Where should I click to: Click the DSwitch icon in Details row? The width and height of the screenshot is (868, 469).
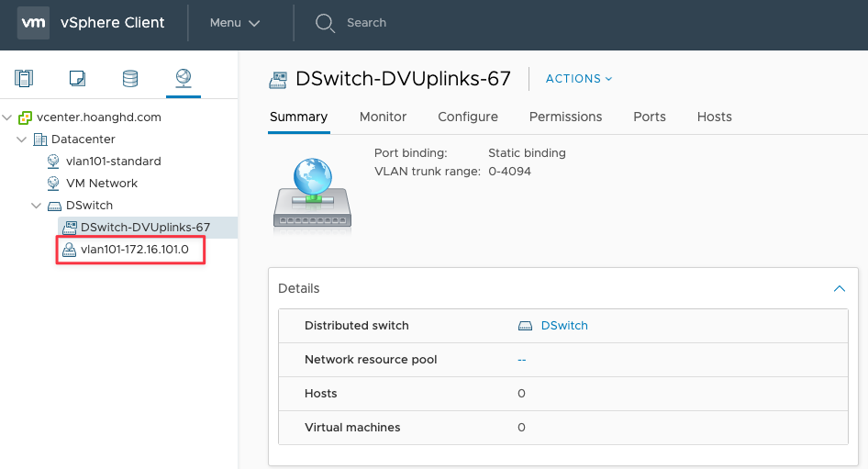(525, 326)
